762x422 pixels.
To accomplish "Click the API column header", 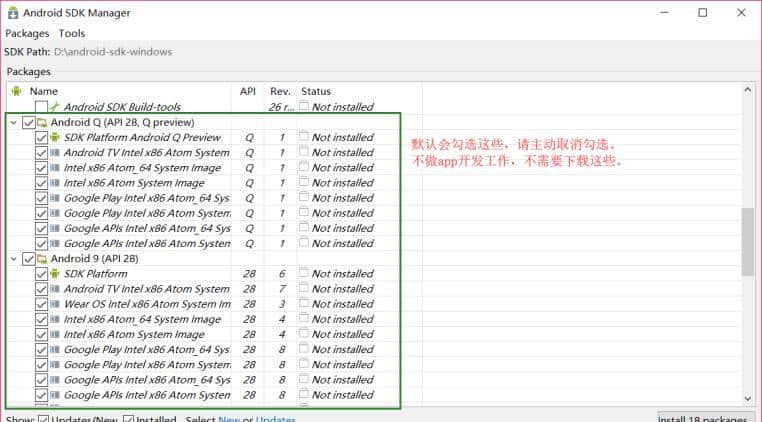I will 248,91.
